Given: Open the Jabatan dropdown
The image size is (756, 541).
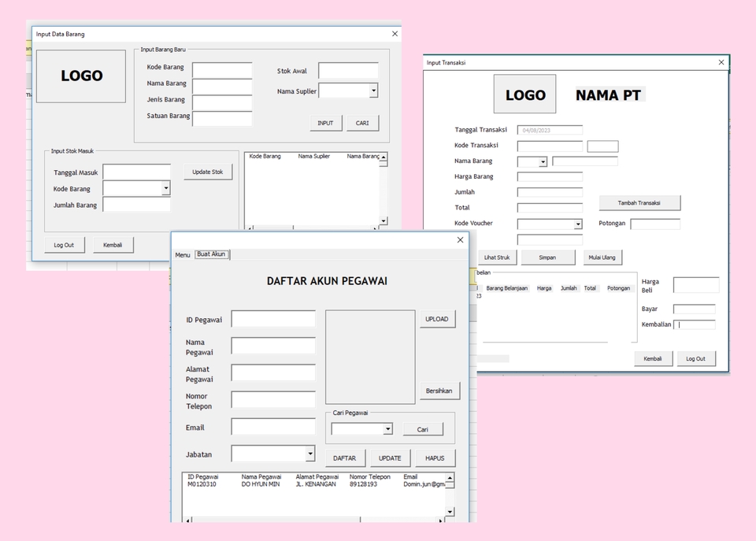Looking at the screenshot, I should [x=310, y=454].
